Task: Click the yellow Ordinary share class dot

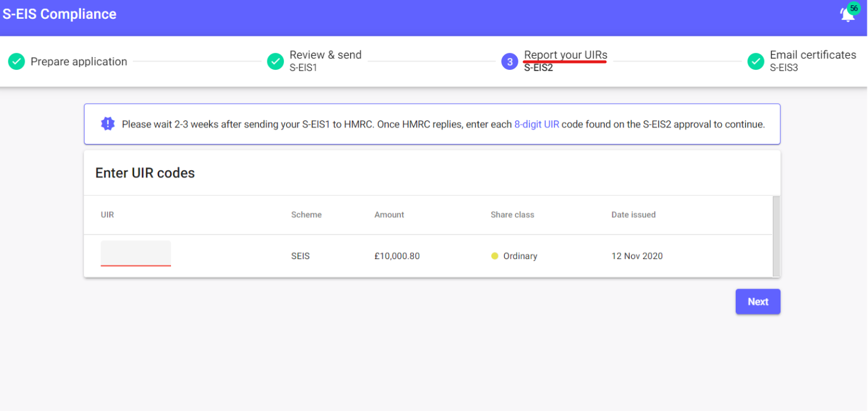Action: point(495,256)
